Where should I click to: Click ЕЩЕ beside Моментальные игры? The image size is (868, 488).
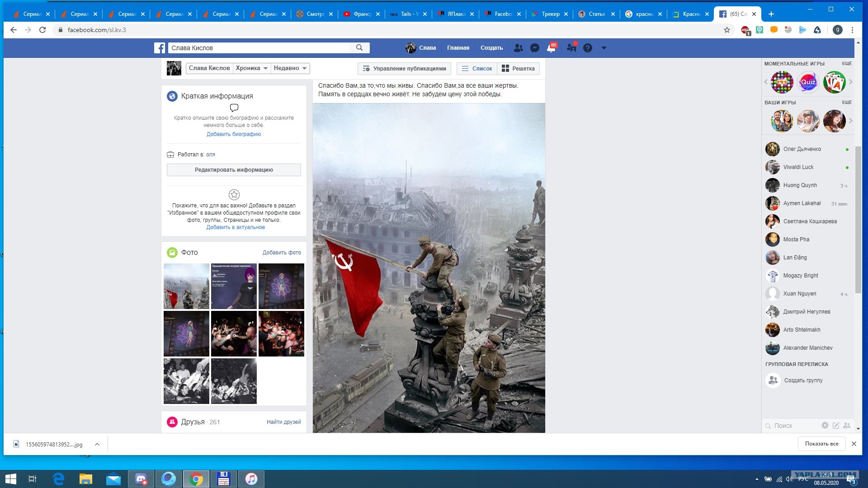(x=847, y=64)
